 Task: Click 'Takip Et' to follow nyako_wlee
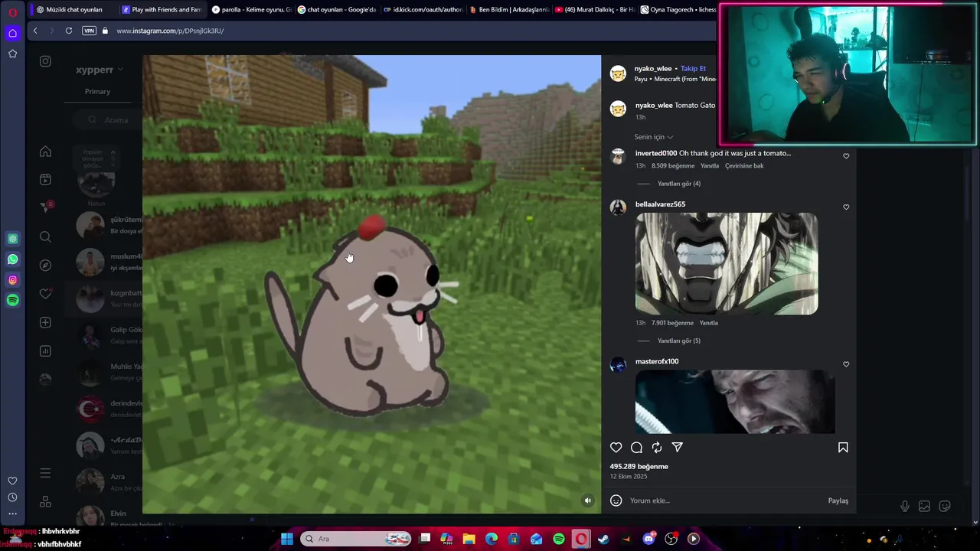pos(693,69)
